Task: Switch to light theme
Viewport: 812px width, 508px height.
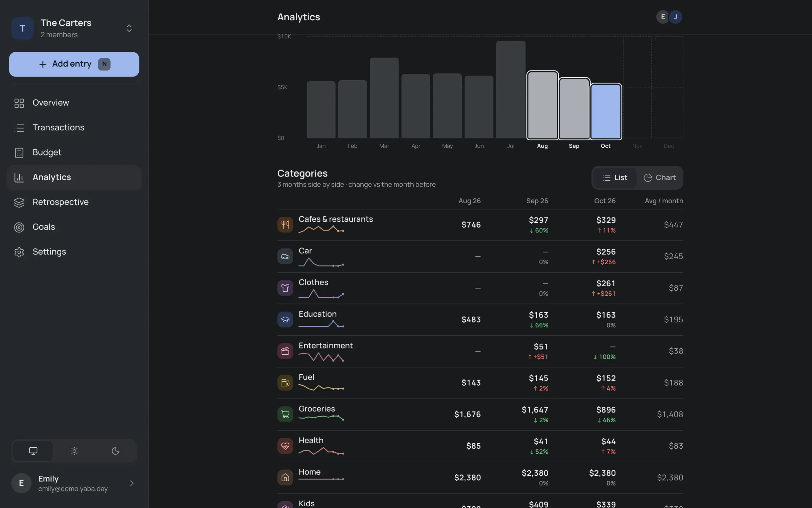Action: click(x=74, y=451)
